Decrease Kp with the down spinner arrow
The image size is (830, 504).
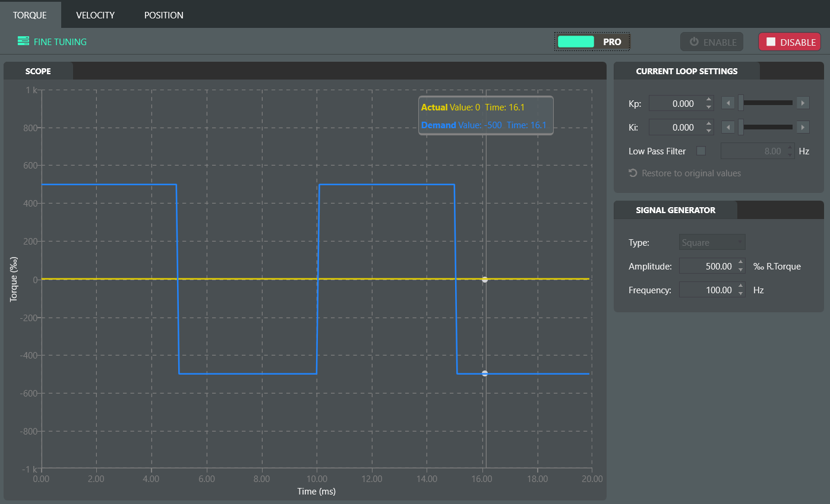[709, 107]
